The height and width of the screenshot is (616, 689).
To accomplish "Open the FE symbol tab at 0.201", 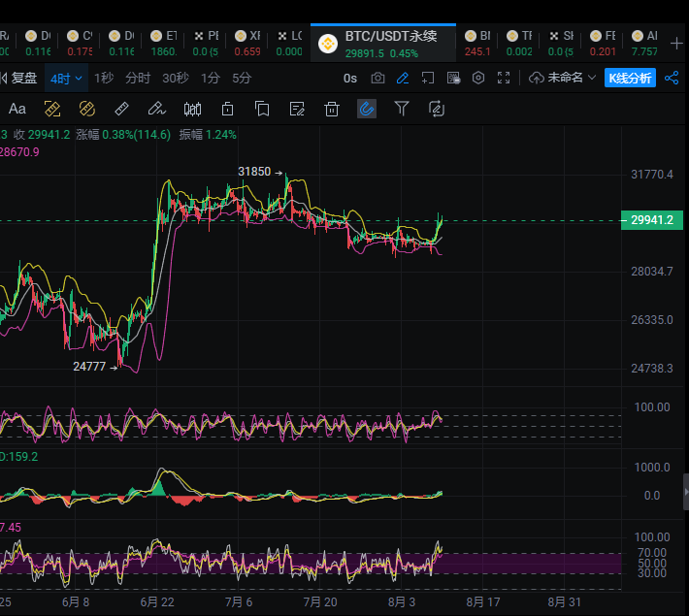I will point(603,43).
